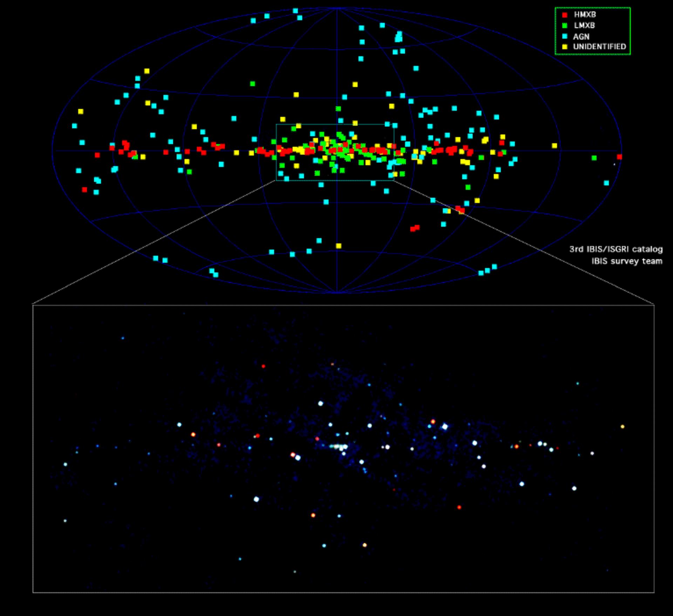The width and height of the screenshot is (673, 616).
Task: Select the HMXB legend label
Action: (x=585, y=15)
